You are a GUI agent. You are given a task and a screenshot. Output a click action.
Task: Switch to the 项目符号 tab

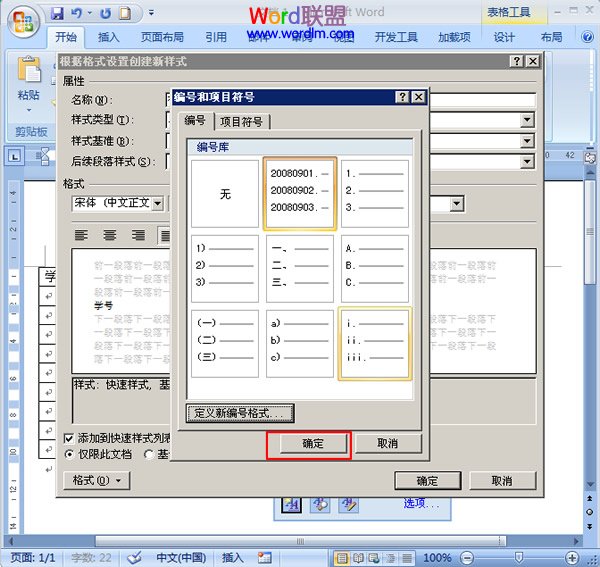pos(242,122)
